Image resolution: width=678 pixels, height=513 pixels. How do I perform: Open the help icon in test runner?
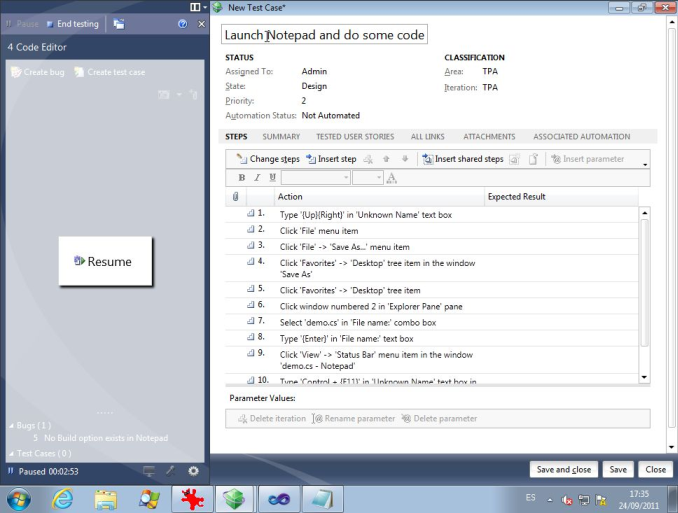click(x=182, y=23)
